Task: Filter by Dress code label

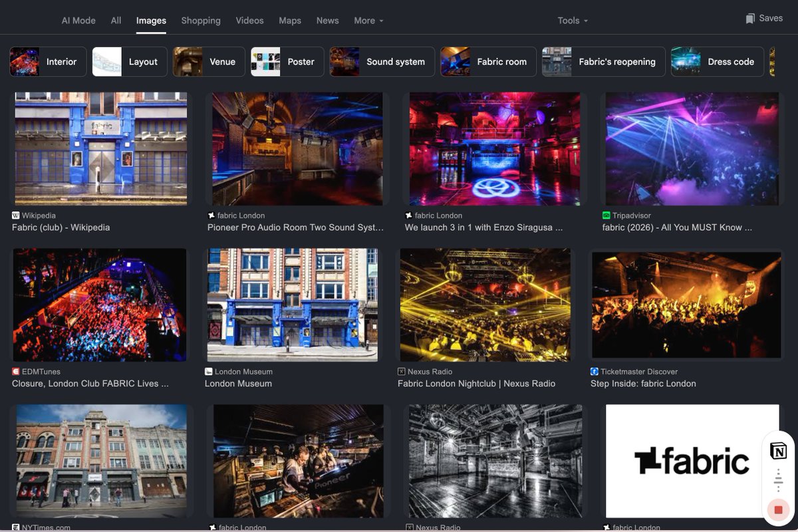Action: coord(731,62)
